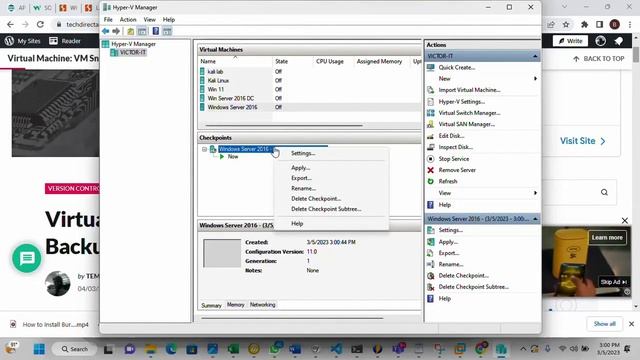
Task: Click BACK TO TOP in browser page
Action: point(599,59)
